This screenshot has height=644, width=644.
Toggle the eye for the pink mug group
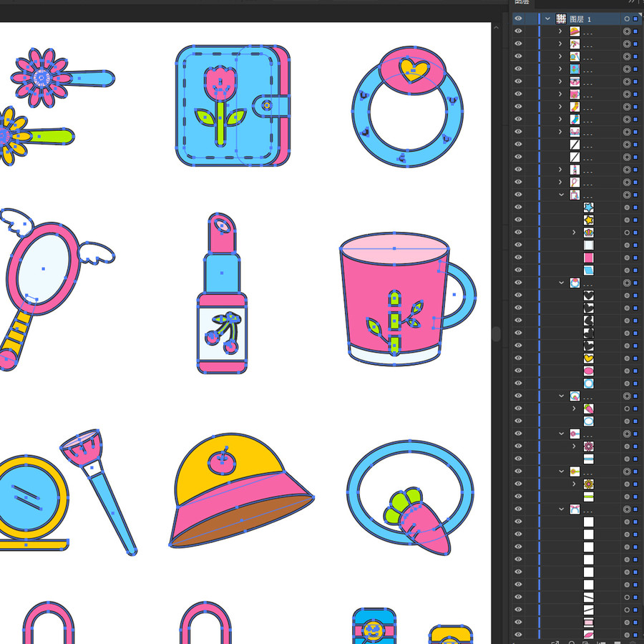[518, 94]
